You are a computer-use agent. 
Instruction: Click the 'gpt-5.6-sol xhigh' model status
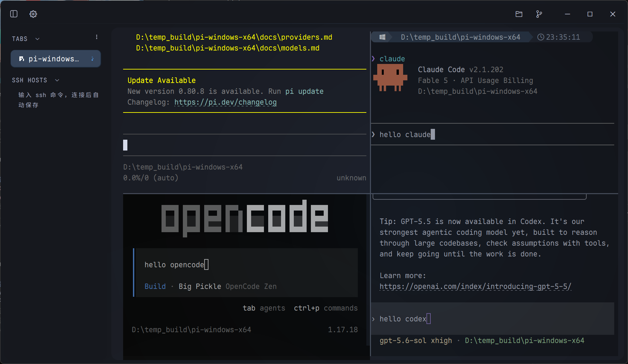point(416,340)
